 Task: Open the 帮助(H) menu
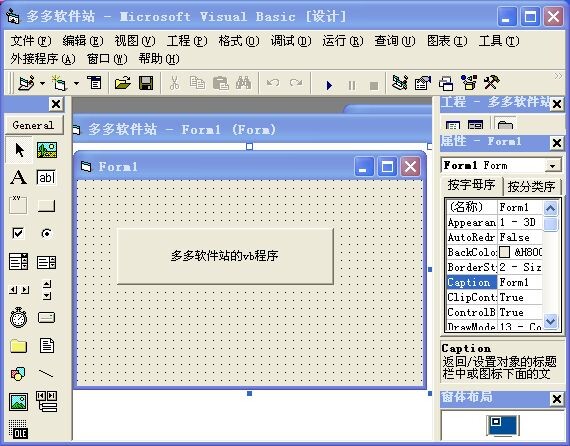point(158,59)
